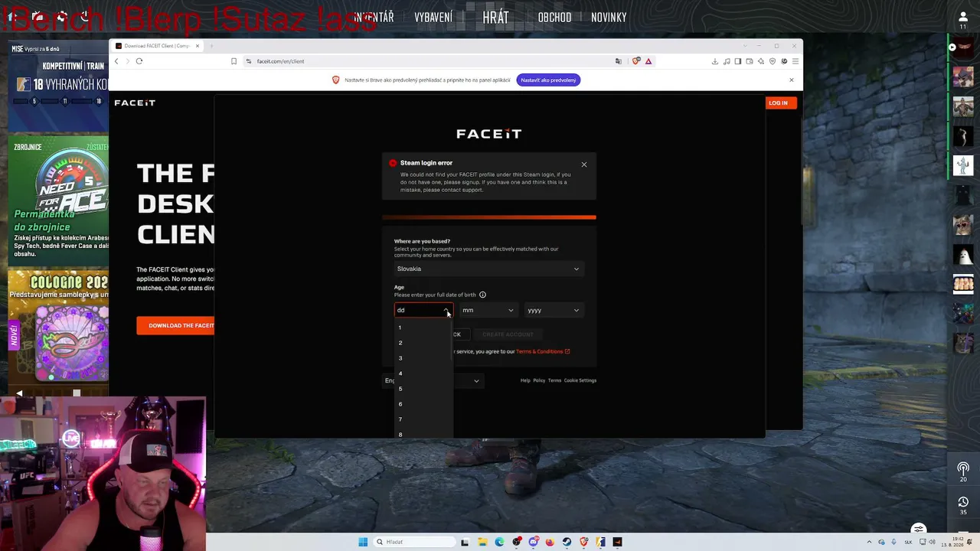Click the Help footer link

525,380
